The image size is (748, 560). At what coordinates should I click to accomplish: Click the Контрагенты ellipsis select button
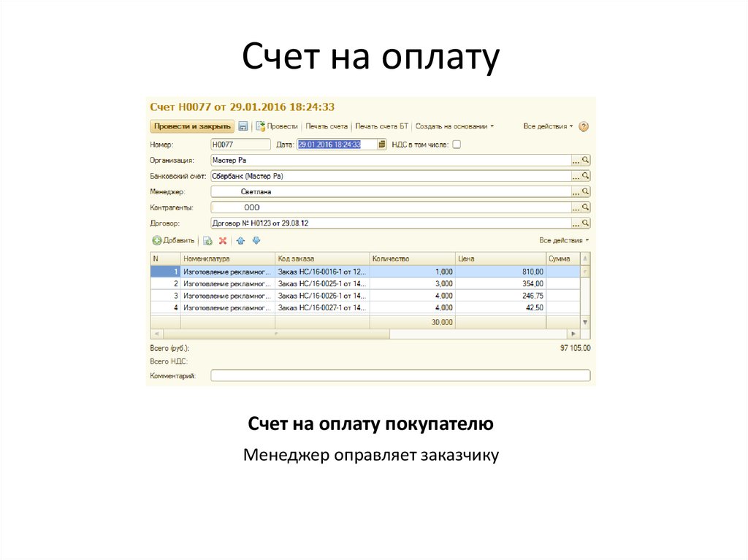tap(576, 207)
